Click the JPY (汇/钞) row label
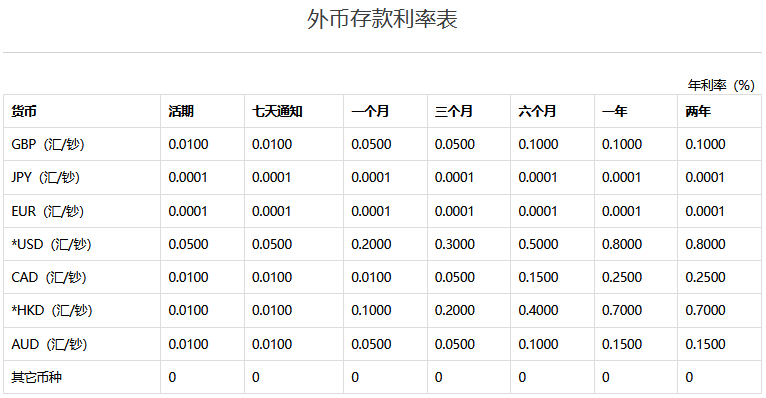The width and height of the screenshot is (766, 398). pyautogui.click(x=45, y=177)
